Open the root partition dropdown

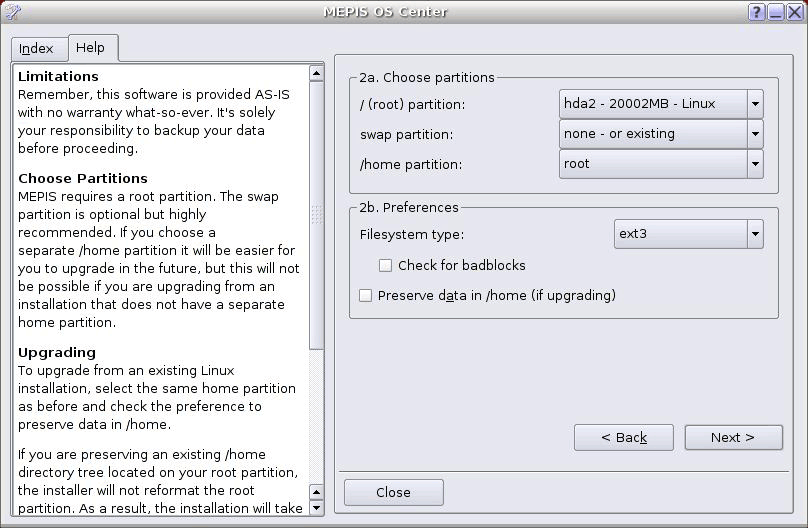661,104
